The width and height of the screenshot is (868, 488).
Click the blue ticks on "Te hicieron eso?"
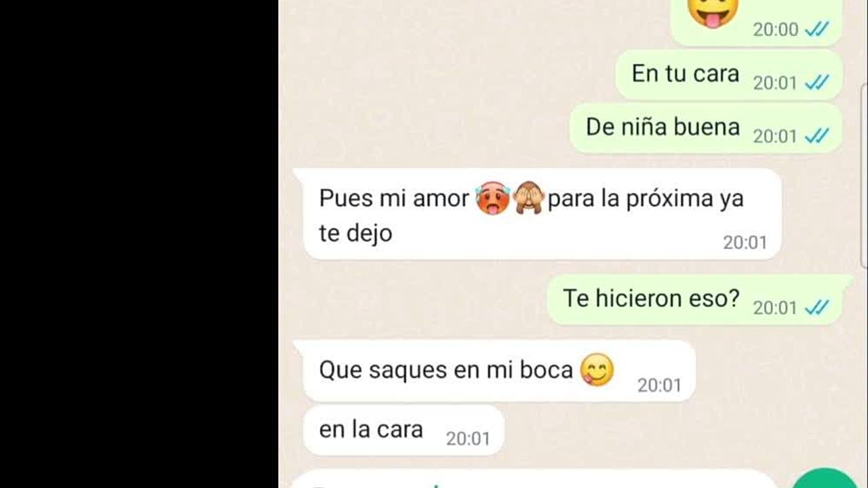817,308
